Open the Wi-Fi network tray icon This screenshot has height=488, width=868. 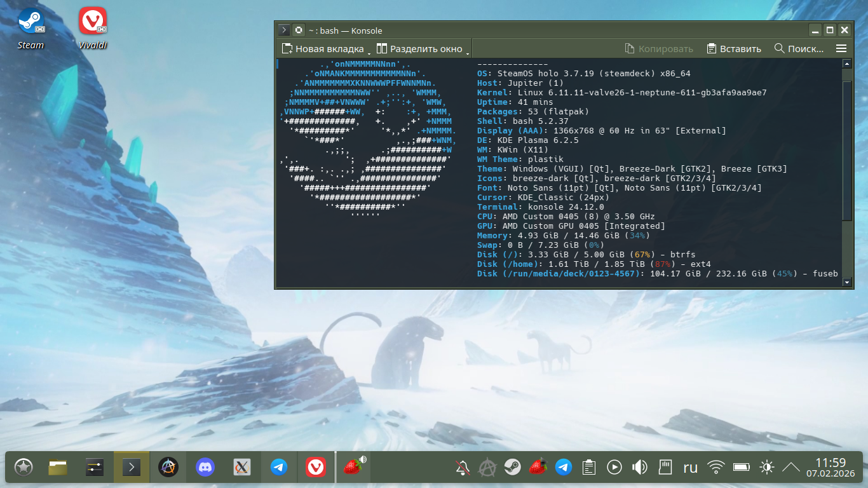click(716, 468)
